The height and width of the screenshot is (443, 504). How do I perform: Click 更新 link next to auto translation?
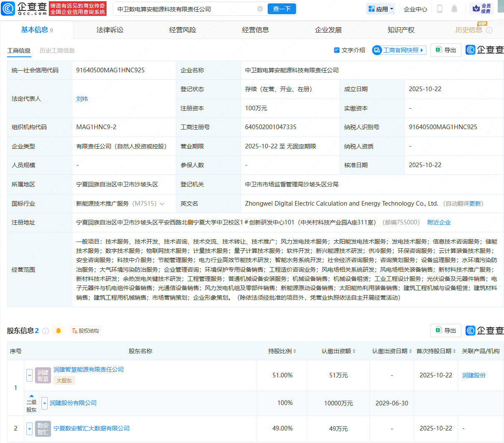pyautogui.click(x=475, y=204)
